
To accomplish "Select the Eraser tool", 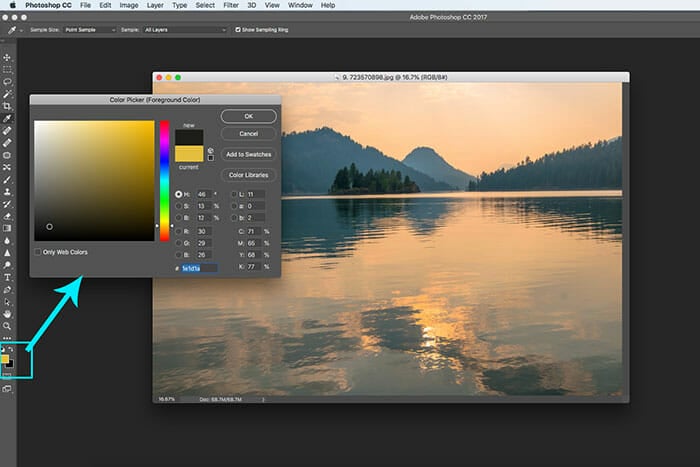I will coord(7,217).
